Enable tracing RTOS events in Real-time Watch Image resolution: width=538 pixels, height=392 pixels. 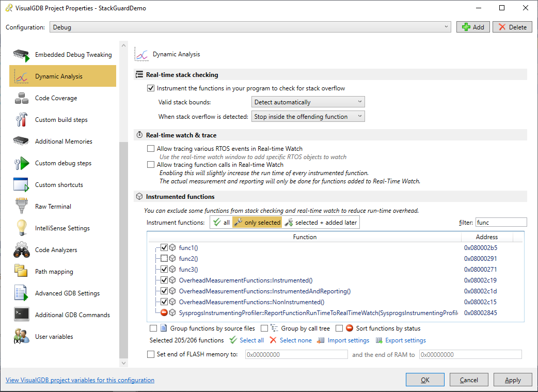[x=151, y=149]
